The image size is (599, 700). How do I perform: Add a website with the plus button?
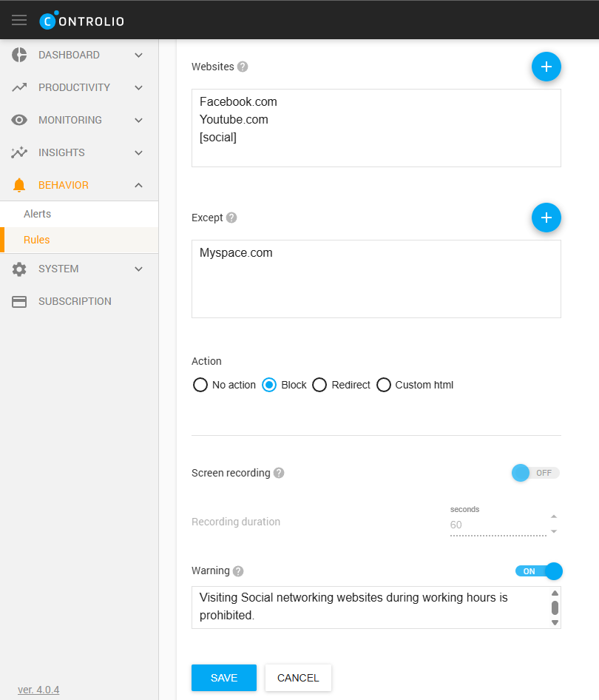tap(546, 67)
